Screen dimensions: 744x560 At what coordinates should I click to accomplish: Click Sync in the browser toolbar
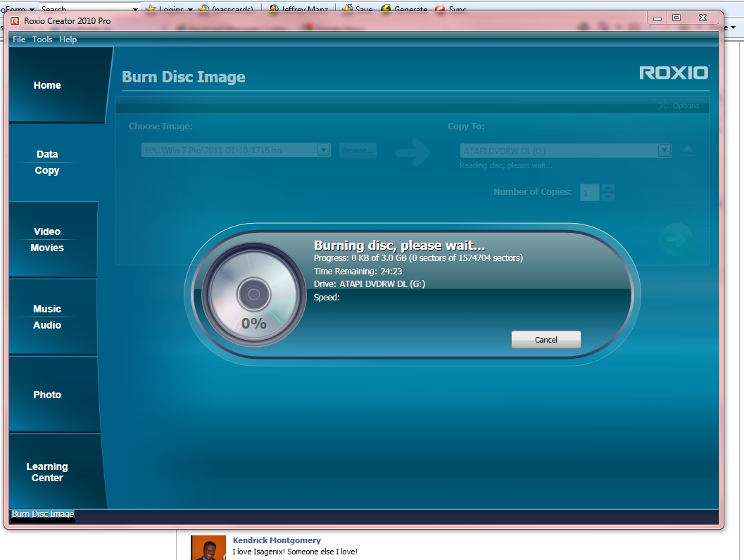pos(450,8)
